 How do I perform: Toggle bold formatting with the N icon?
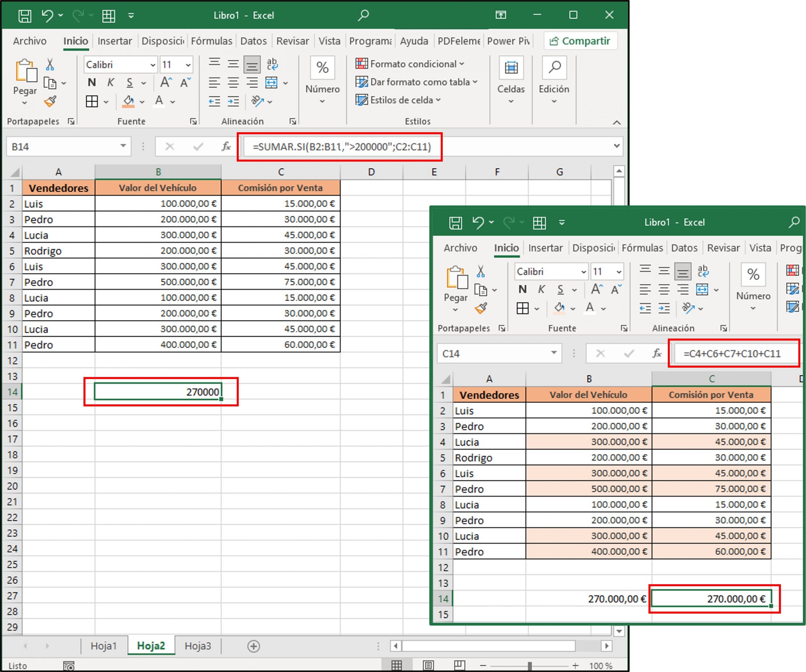(x=91, y=82)
